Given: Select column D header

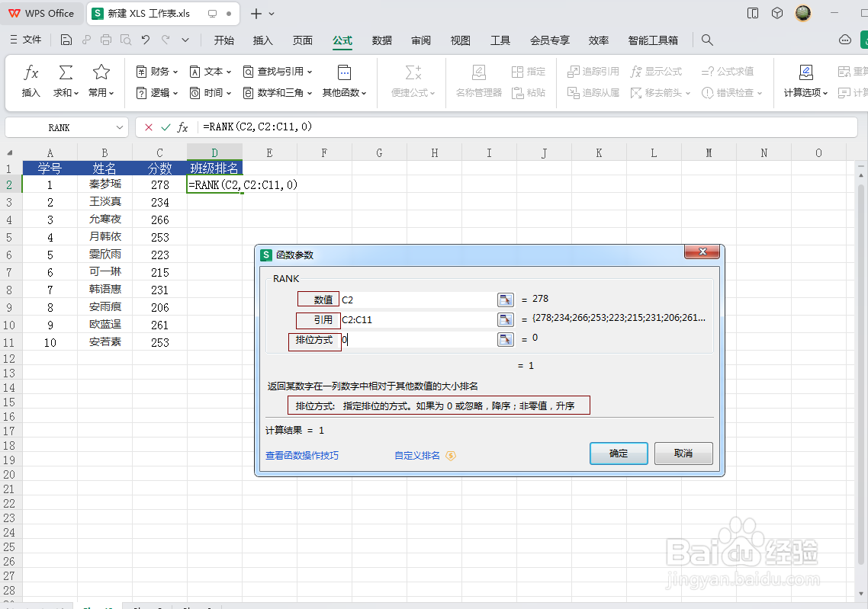Looking at the screenshot, I should (214, 153).
